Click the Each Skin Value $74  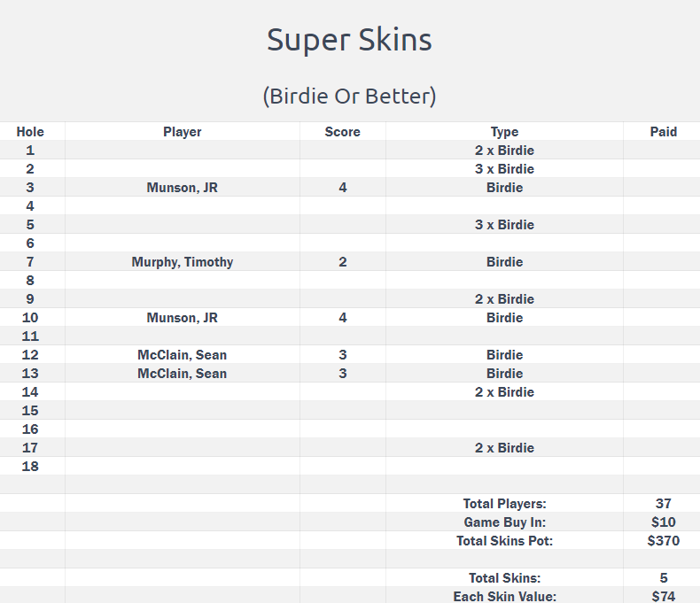click(x=664, y=597)
